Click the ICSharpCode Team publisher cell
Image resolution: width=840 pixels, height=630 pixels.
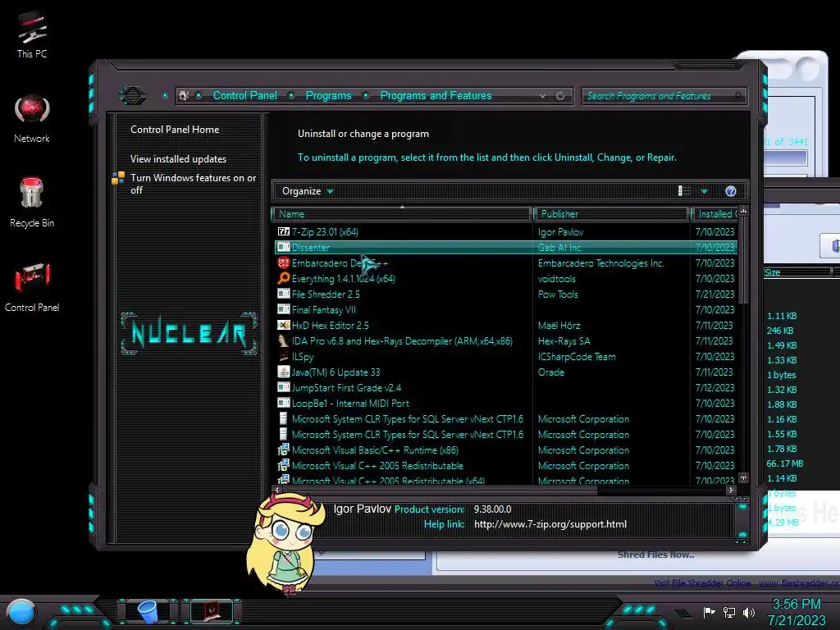(577, 356)
